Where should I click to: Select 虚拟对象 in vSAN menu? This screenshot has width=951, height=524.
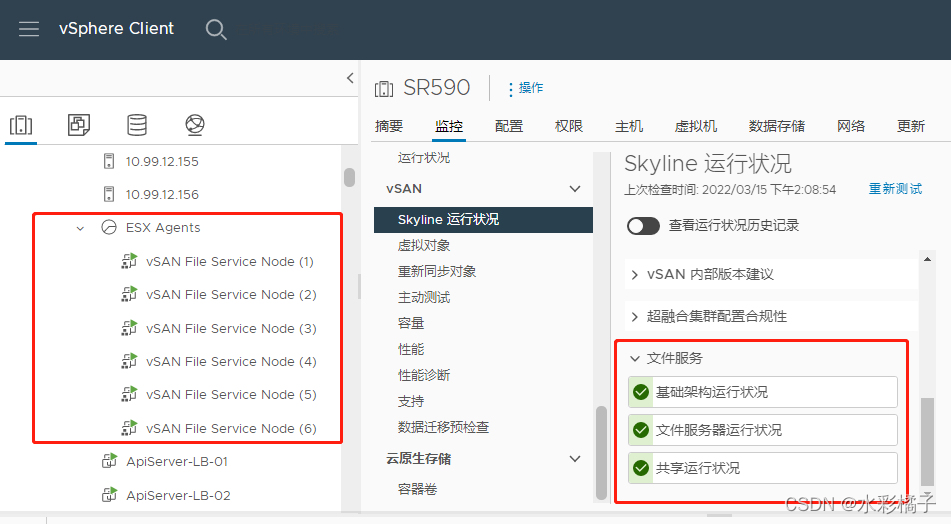tap(424, 246)
